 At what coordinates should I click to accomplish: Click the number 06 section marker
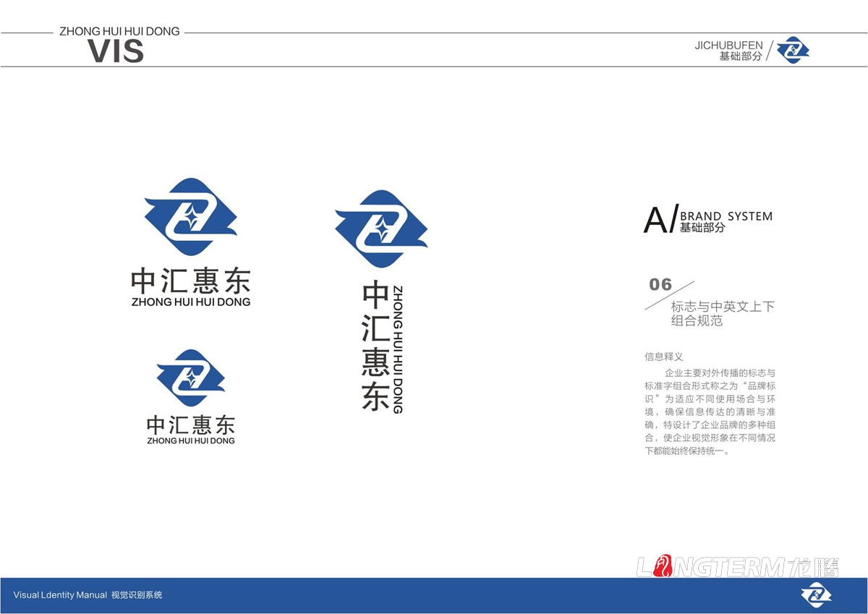(659, 284)
